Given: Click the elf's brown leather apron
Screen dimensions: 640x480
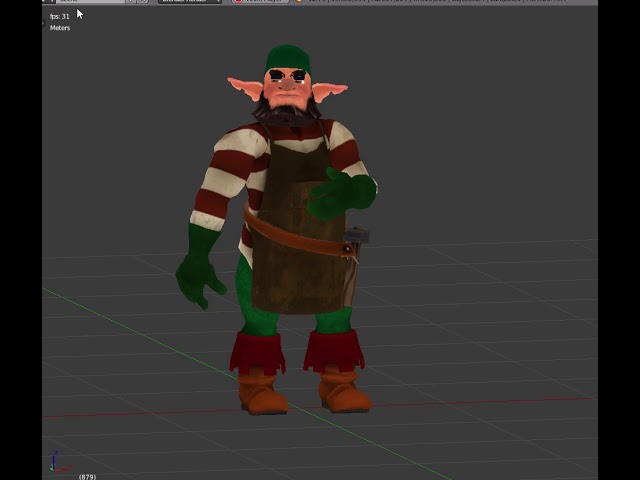Looking at the screenshot, I should pos(300,229).
